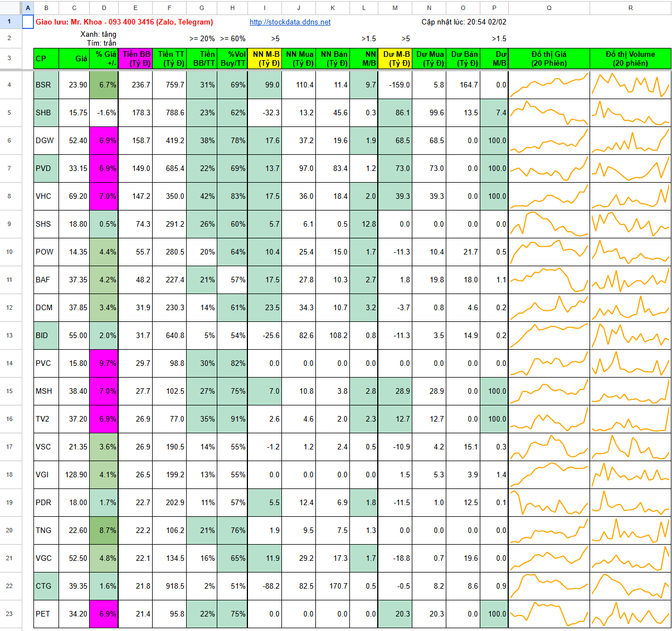This screenshot has width=672, height=631.
Task: Open the stockdata.ddns.net link
Action: (290, 22)
